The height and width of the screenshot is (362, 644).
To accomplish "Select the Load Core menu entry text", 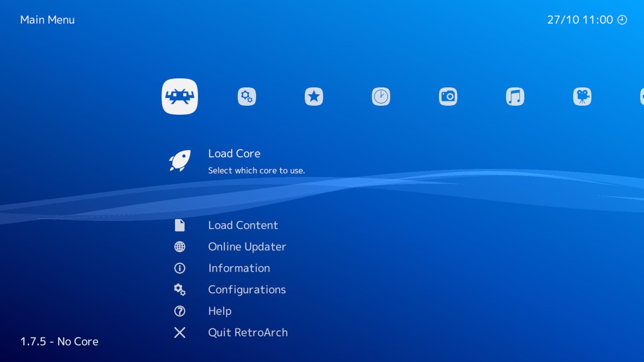I will click(234, 153).
